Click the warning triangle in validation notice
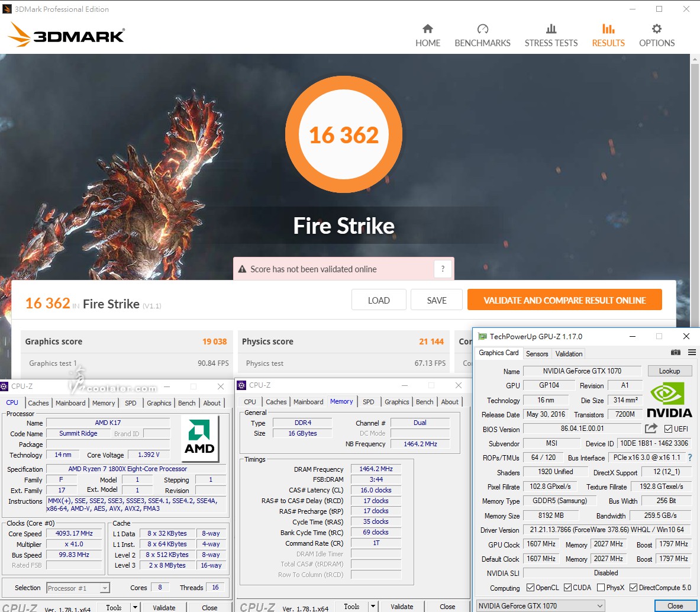 [242, 269]
